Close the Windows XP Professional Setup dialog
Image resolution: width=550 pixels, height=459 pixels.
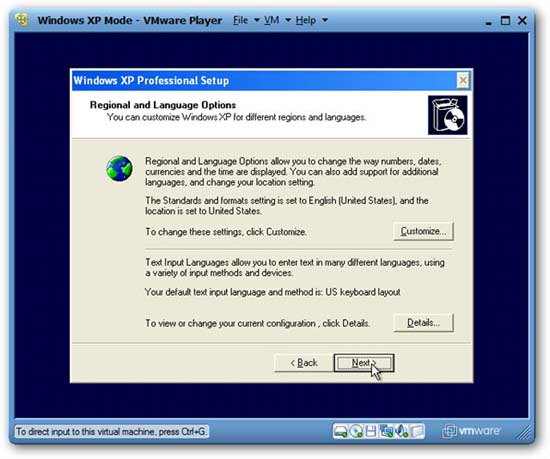(x=463, y=81)
